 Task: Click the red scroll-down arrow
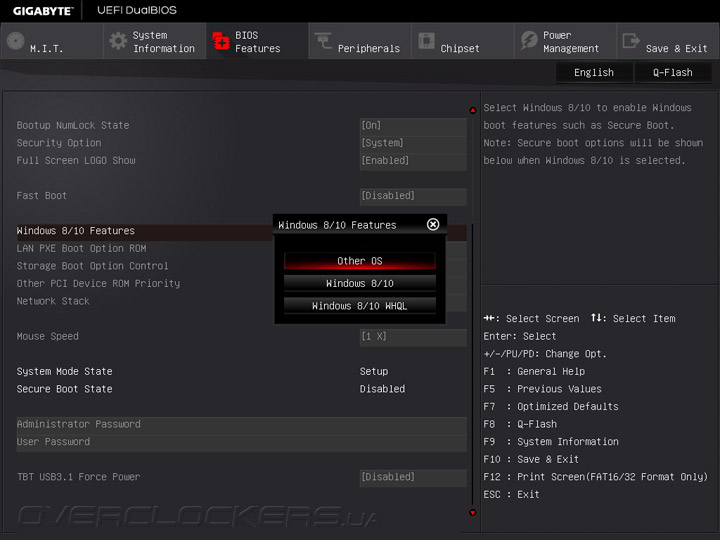[472, 512]
